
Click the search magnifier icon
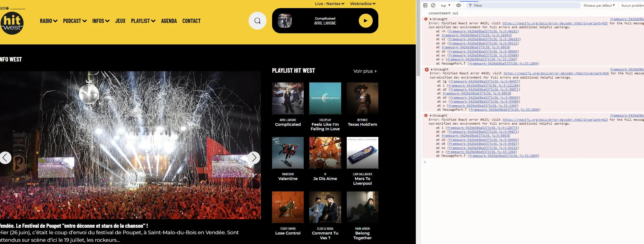pos(257,21)
